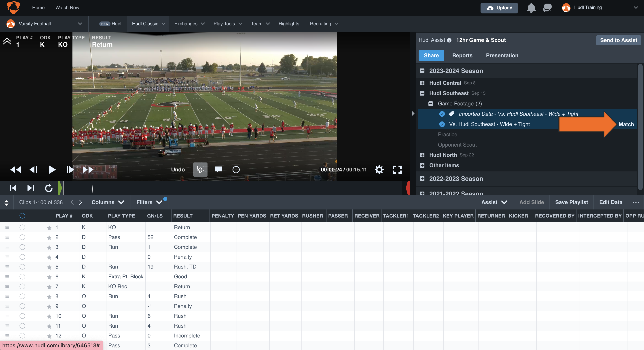The image size is (644, 350).
Task: Collapse the 2023-2024 Season section
Action: coord(422,71)
